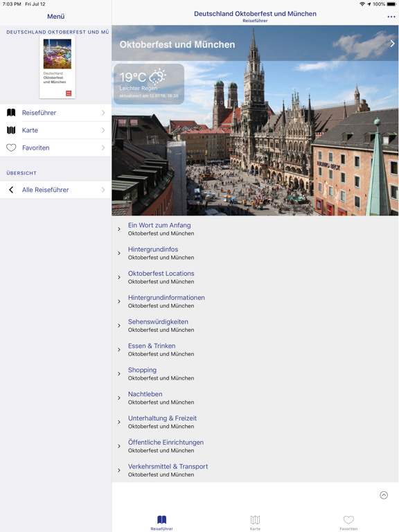Open the Nachtleben chapter
Viewport: 399px width, 532px height.
coord(255,398)
